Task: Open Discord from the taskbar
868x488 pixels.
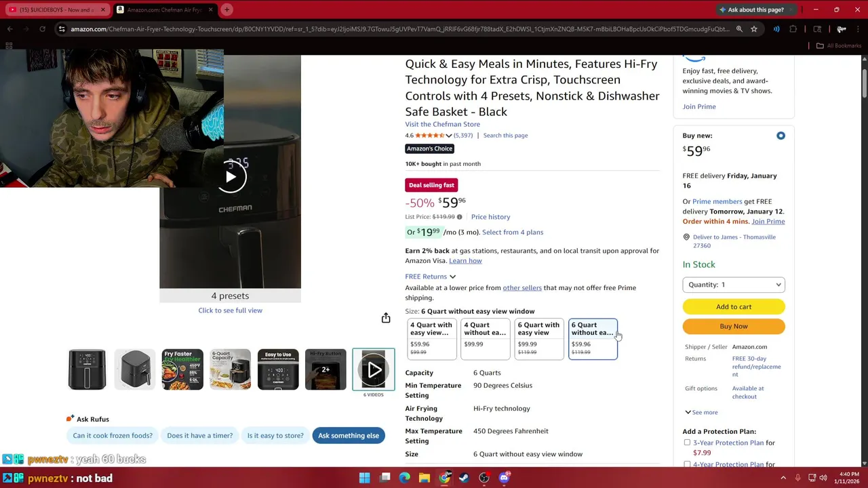Action: pos(504,478)
